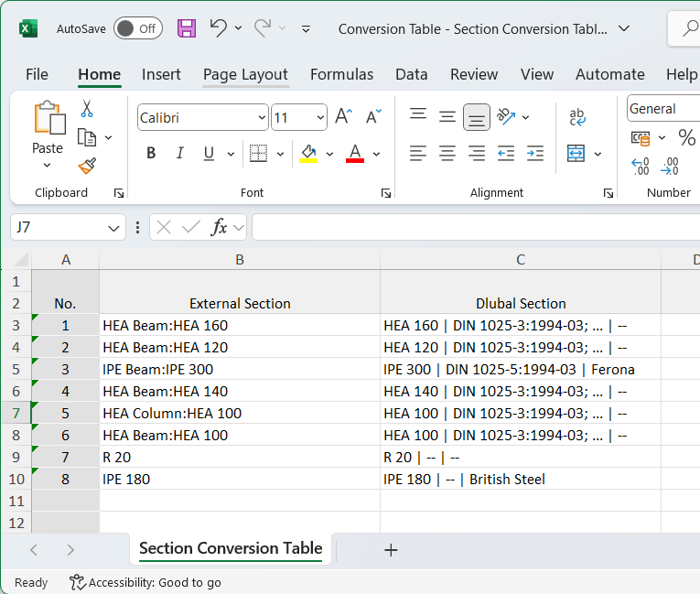Decrease indent of cell
The width and height of the screenshot is (700, 594).
click(x=506, y=153)
